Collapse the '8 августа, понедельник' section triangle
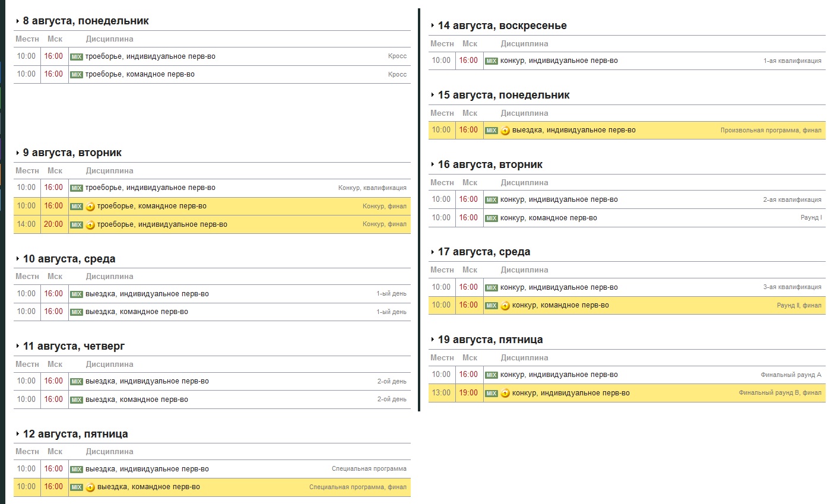 18,21
